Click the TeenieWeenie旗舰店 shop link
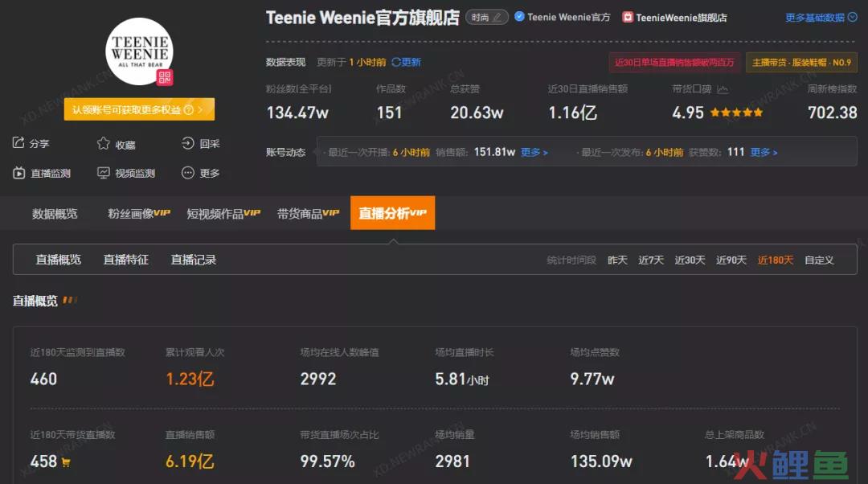 [x=682, y=18]
